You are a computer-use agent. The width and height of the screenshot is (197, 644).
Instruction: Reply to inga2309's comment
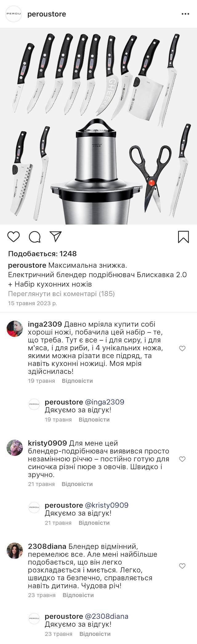[x=77, y=381]
